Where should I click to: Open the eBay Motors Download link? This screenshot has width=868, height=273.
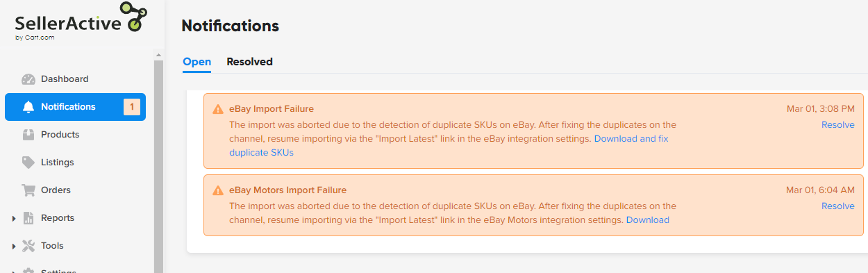pos(648,220)
